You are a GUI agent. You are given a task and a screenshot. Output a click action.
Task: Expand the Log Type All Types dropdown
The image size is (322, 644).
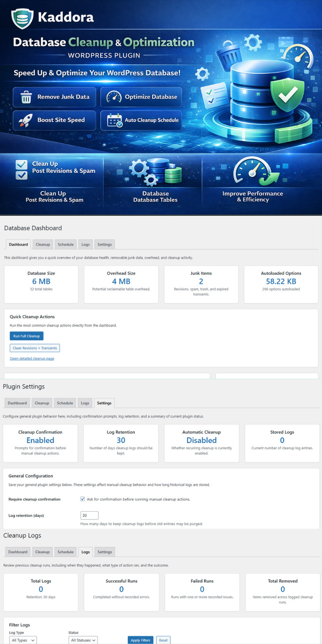click(x=23, y=640)
